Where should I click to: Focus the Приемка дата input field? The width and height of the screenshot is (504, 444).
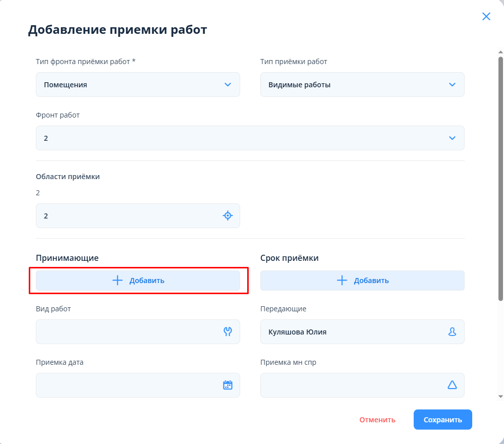(126, 385)
